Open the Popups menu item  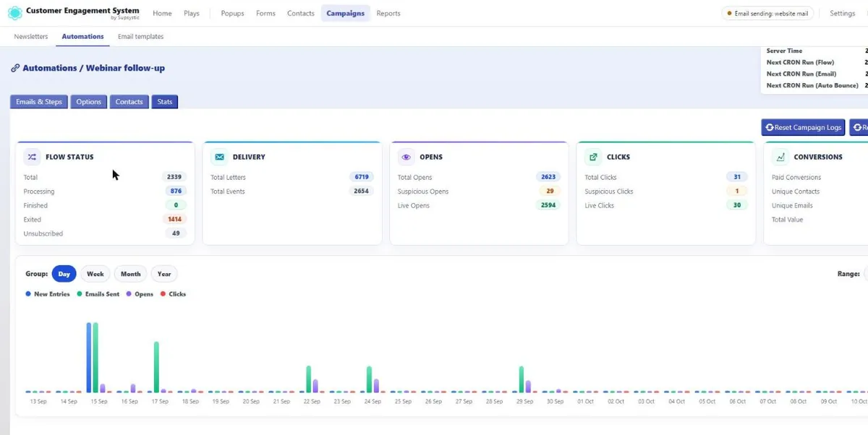pos(232,13)
